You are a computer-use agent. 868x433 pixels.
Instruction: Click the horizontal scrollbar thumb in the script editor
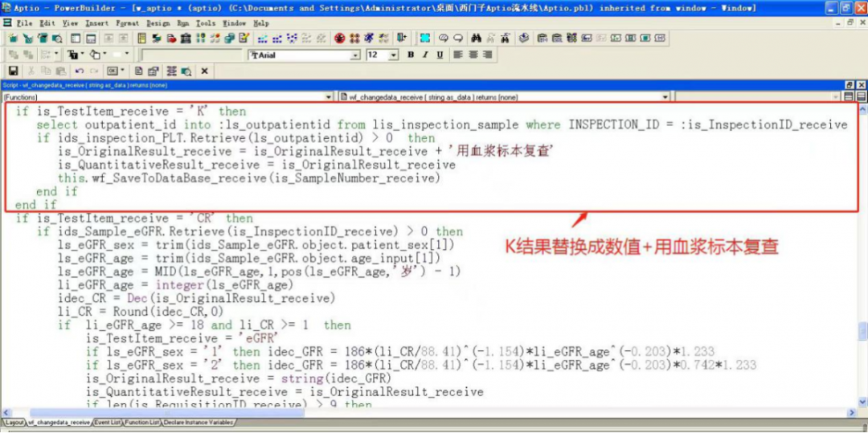(166, 413)
